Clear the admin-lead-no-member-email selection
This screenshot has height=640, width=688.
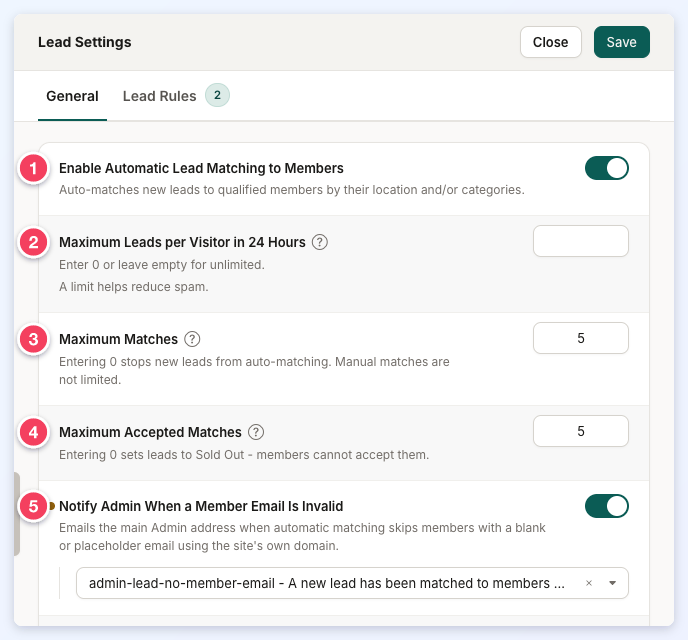pyautogui.click(x=589, y=583)
